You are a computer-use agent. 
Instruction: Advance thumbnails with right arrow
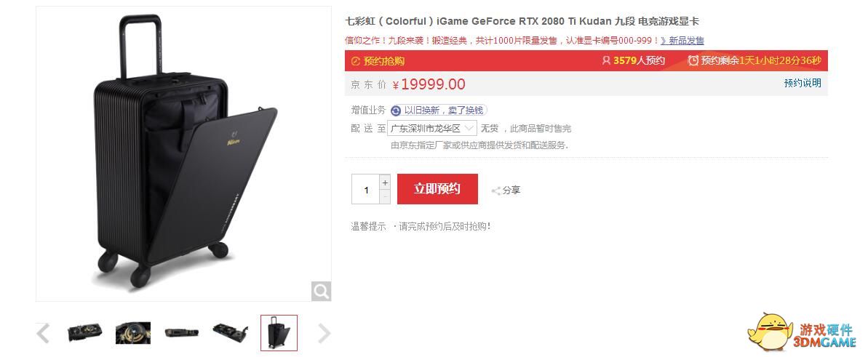tap(324, 333)
